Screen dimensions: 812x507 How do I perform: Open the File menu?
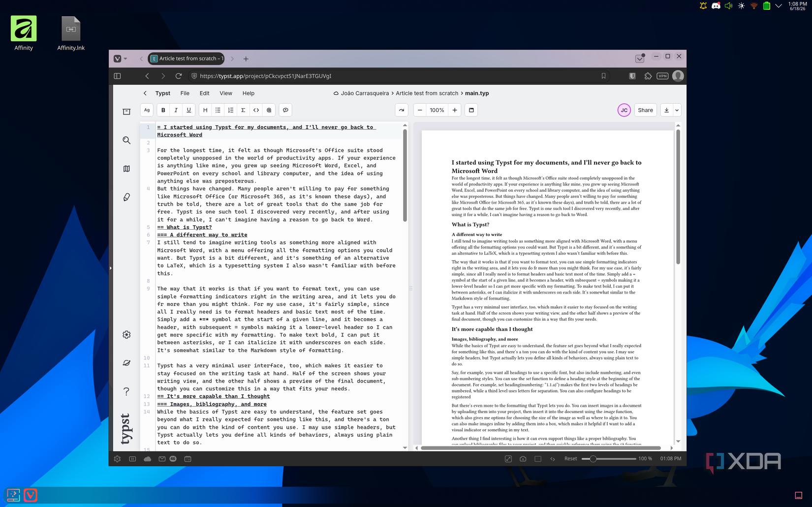click(x=185, y=93)
